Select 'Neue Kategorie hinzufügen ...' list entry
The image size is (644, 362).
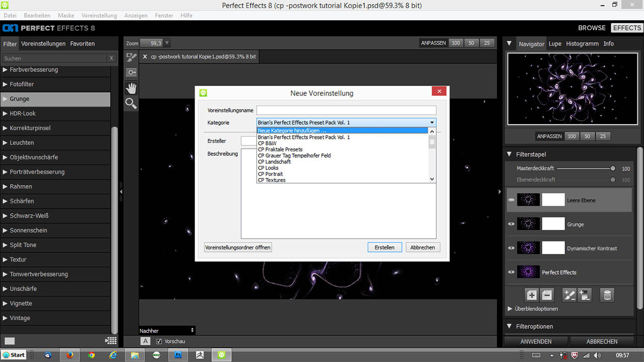point(342,131)
